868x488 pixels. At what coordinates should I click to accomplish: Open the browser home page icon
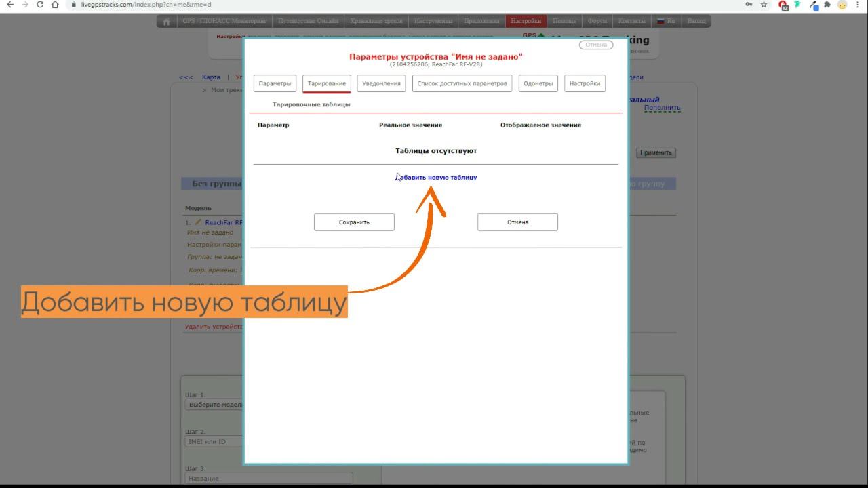pyautogui.click(x=55, y=5)
